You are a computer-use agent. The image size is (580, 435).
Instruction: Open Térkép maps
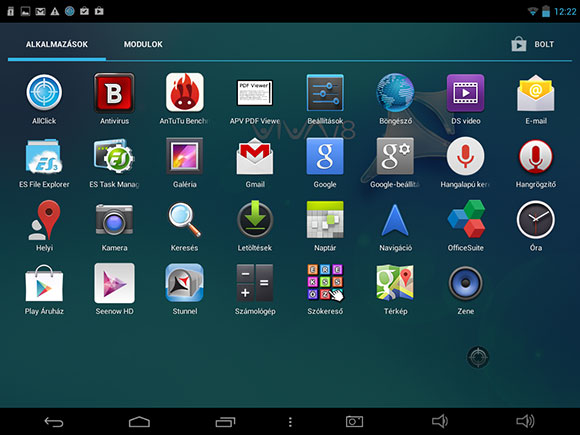click(395, 282)
